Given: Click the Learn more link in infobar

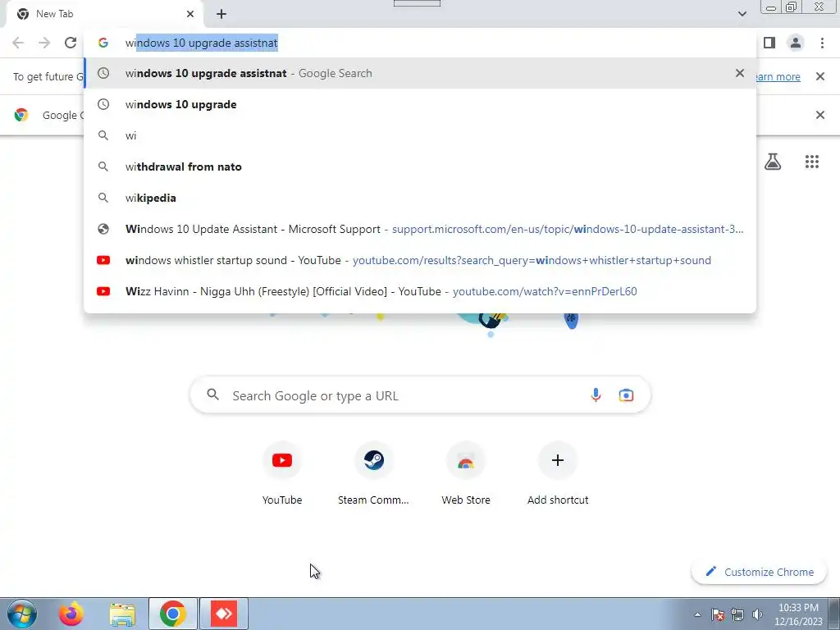Looking at the screenshot, I should 778,76.
